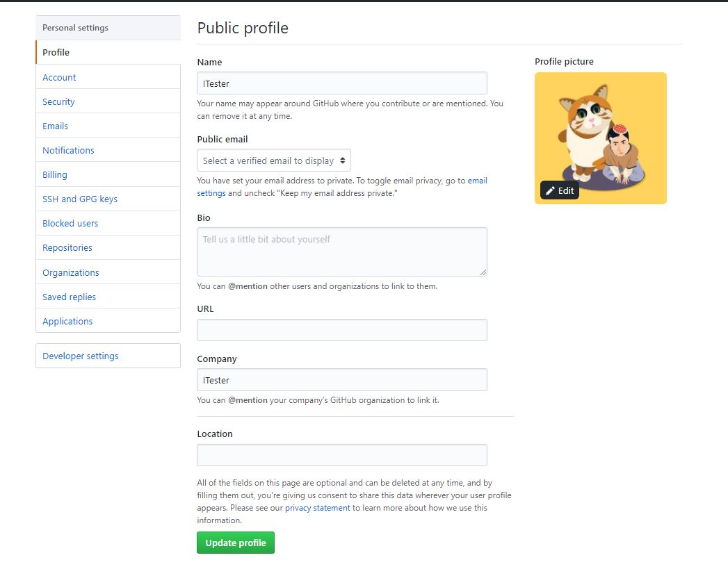Click the Bio textarea resize handle
Screen dimensions: 728x569
(483, 272)
